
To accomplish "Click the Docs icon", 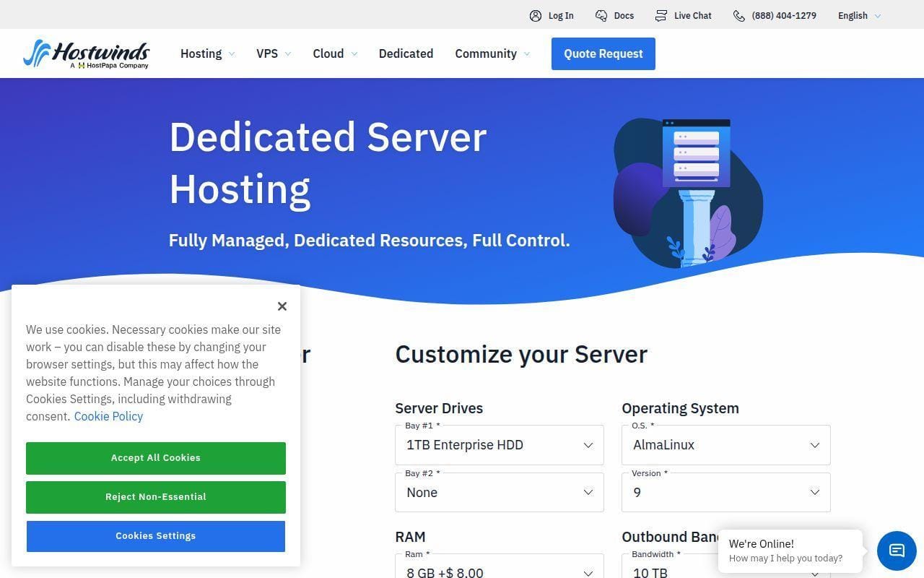I will coord(601,16).
